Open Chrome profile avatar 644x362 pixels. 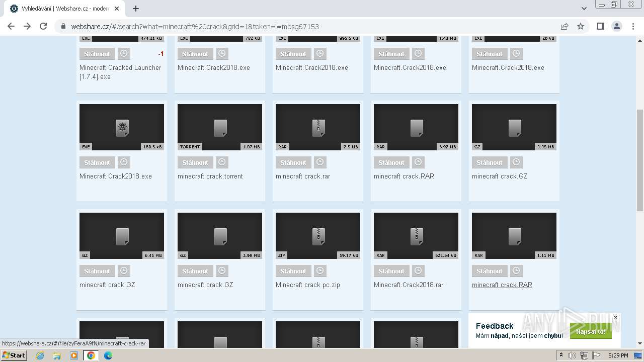click(x=616, y=26)
